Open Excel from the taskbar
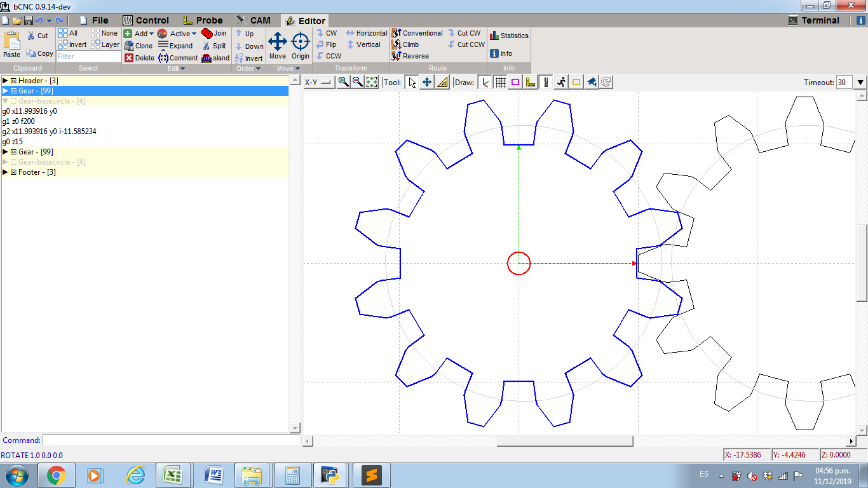Viewport: 868px width, 488px height. [x=174, y=475]
